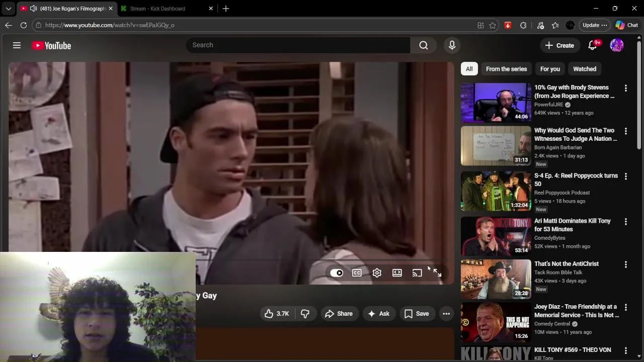Open That's Not the AntiChrist video title

pyautogui.click(x=567, y=264)
